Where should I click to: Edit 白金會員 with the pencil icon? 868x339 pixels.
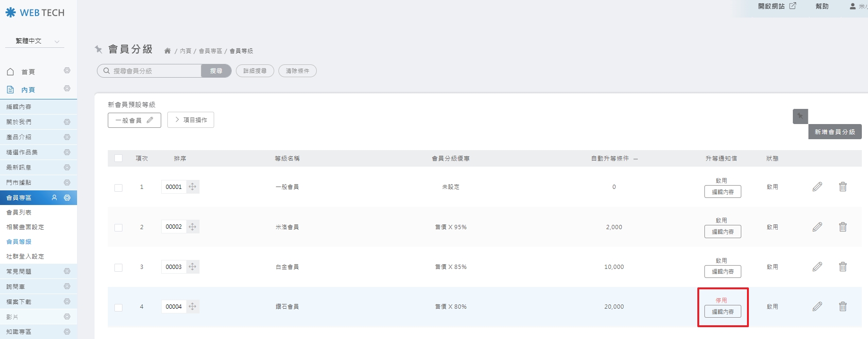click(x=817, y=267)
